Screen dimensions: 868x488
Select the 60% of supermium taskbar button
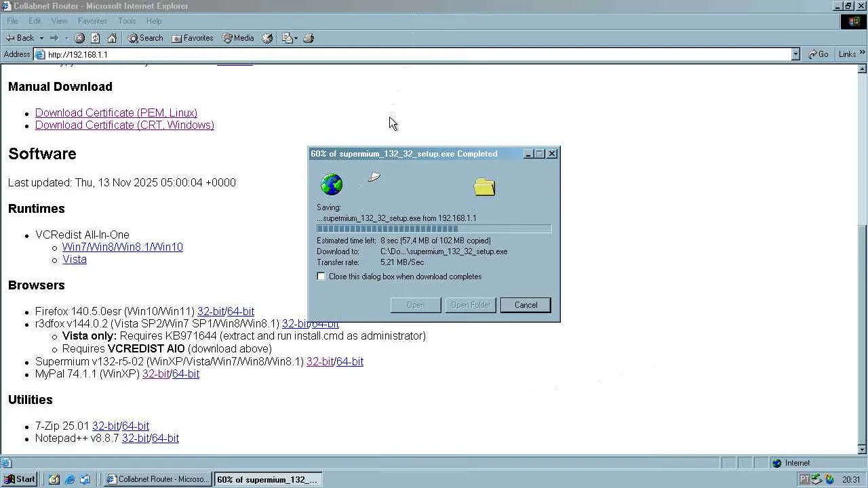pos(268,479)
